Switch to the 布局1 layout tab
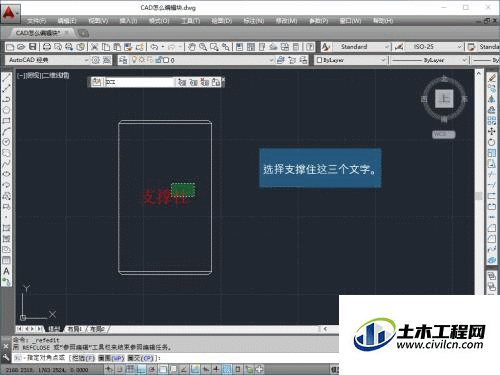The height and width of the screenshot is (375, 500). [x=75, y=329]
